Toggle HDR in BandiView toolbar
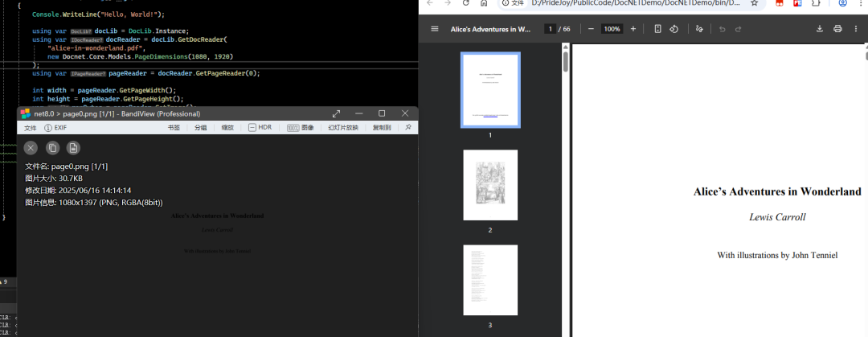868x337 pixels. 260,128
